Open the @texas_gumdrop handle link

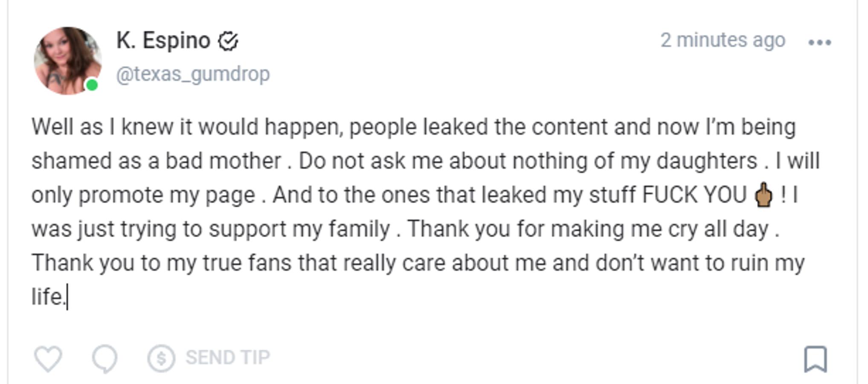pos(193,74)
